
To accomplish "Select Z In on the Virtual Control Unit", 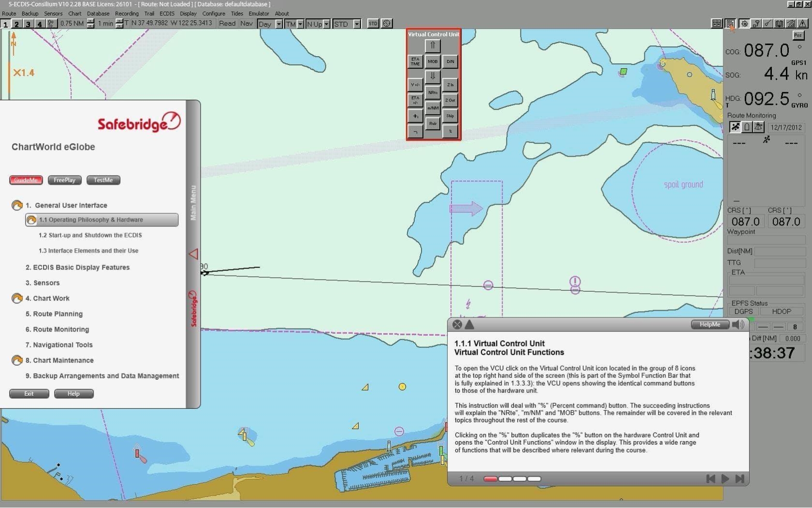I will click(x=450, y=85).
